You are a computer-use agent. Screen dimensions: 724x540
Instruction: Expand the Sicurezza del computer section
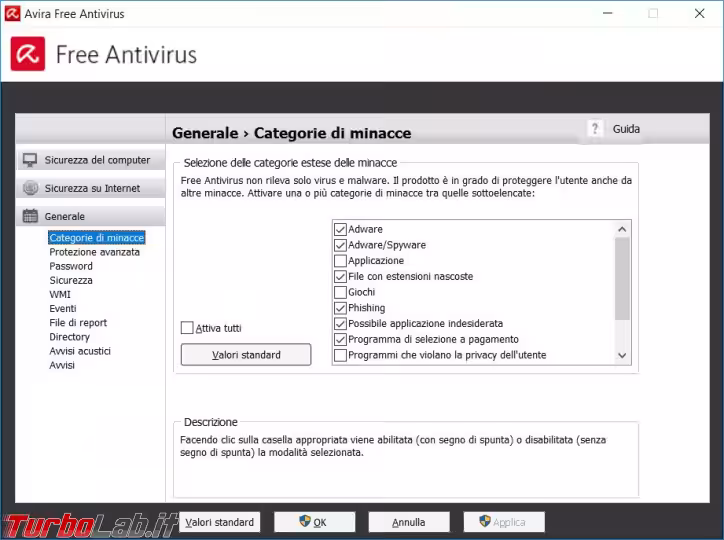point(96,160)
